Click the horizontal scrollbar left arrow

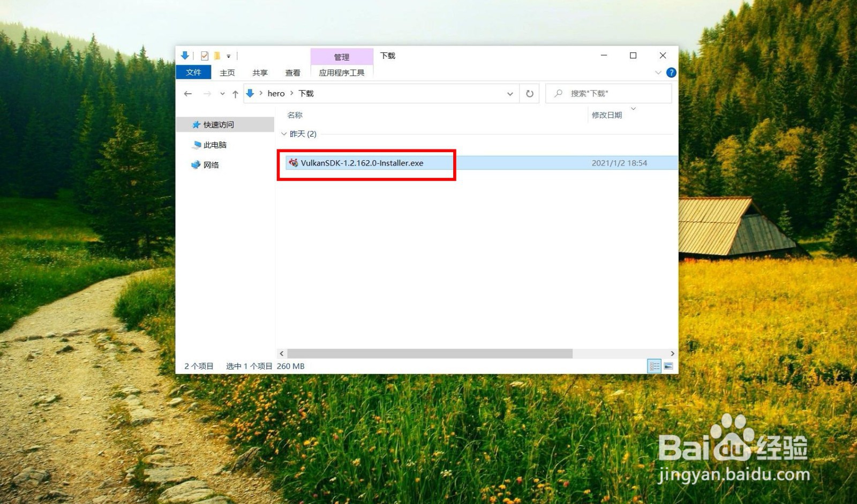(x=282, y=353)
